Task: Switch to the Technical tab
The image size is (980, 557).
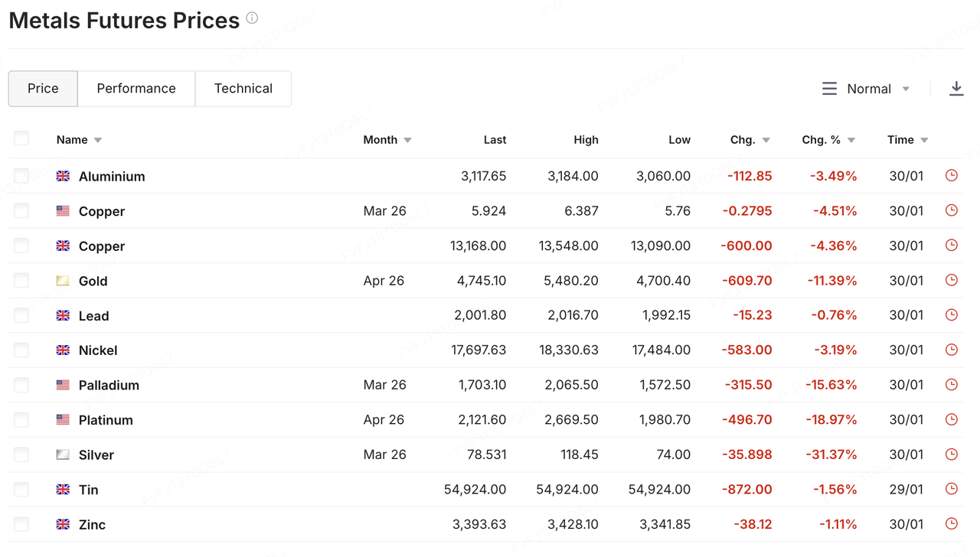Action: [243, 89]
